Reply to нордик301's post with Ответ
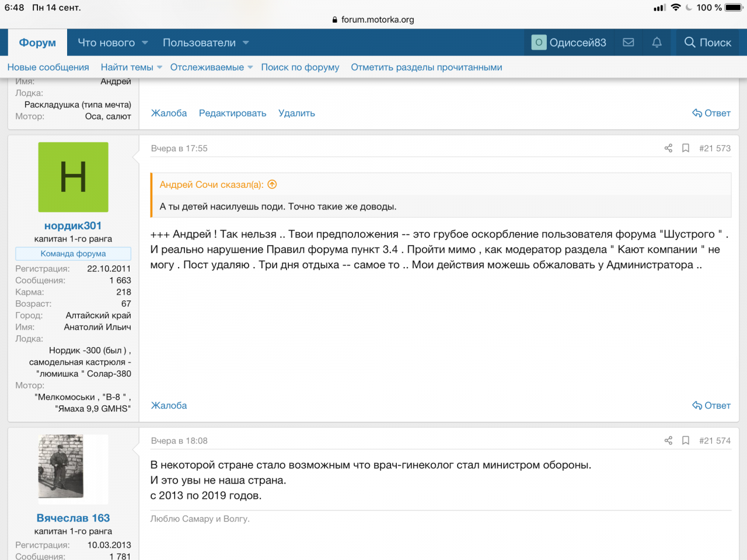 711,405
